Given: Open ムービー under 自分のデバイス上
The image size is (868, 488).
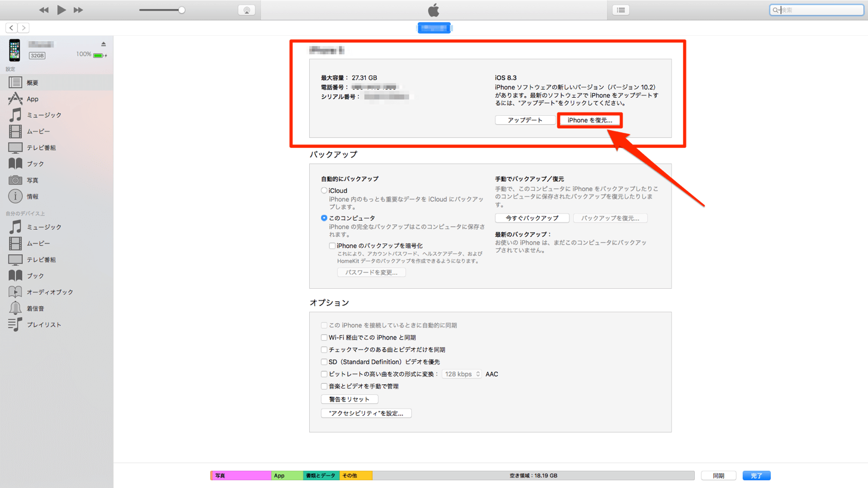Looking at the screenshot, I should click(x=57, y=243).
